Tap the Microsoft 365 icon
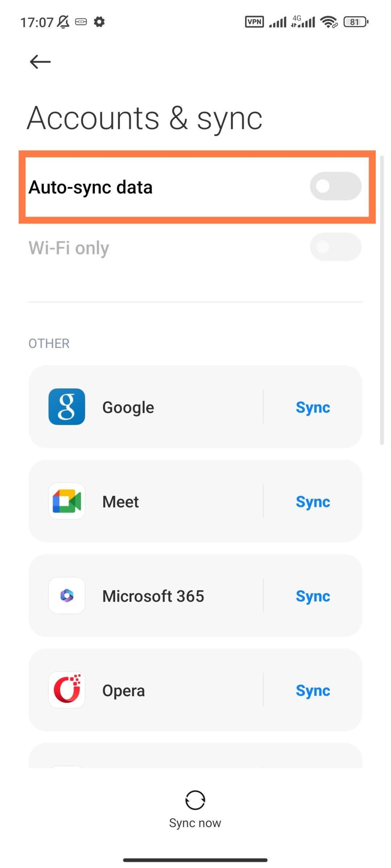Screen dimensions: 391x868 tap(67, 595)
